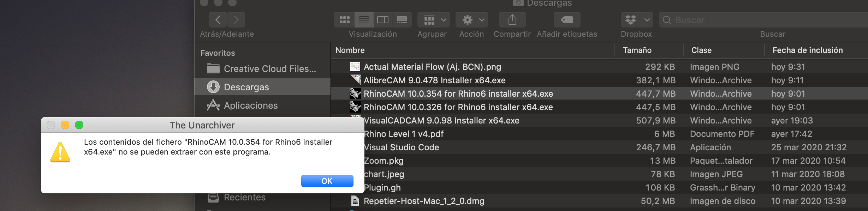Screen dimensions: 868x211
Task: Switch Finder to list view
Action: (364, 20)
